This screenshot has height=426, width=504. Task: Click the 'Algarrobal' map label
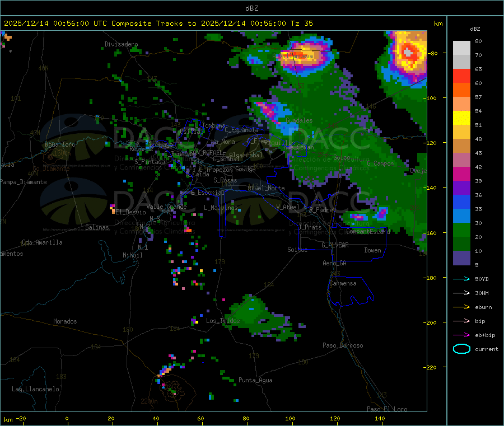click(x=246, y=155)
